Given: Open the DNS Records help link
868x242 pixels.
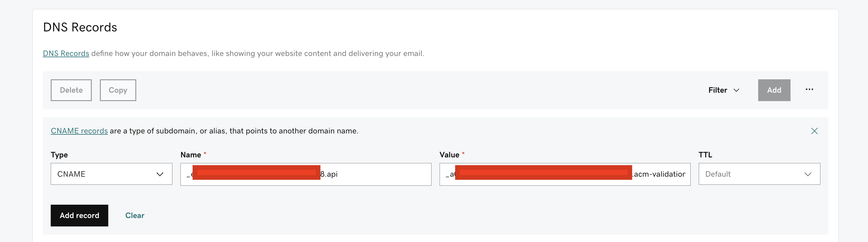Looking at the screenshot, I should tap(66, 54).
